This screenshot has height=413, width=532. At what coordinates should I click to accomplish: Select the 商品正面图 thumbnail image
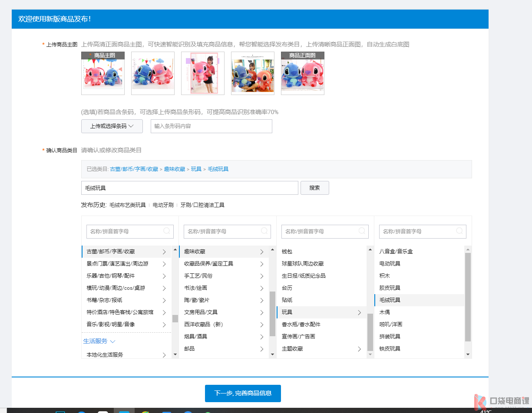[x=302, y=74]
